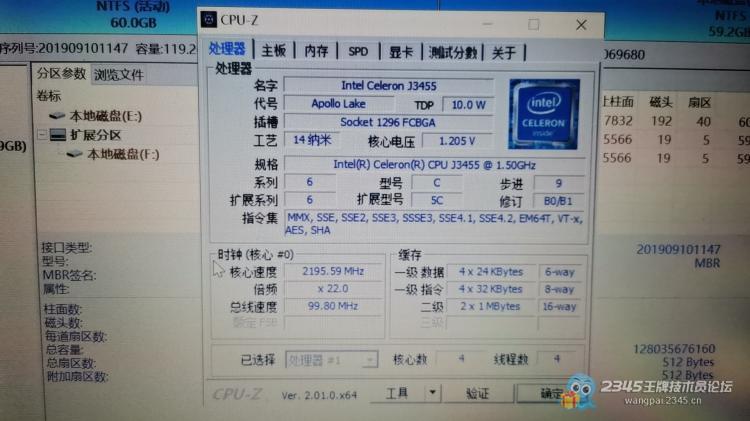This screenshot has width=750, height=421.
Task: Open the 浏览文件 tab in the disk window
Action: [119, 75]
